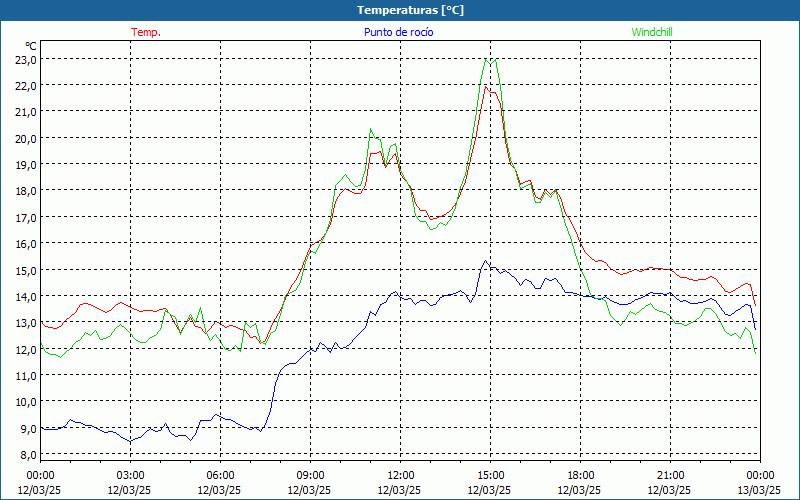Viewport: 800px width, 500px height.
Task: Click the 11,0 y-axis value
Action: click(26, 376)
